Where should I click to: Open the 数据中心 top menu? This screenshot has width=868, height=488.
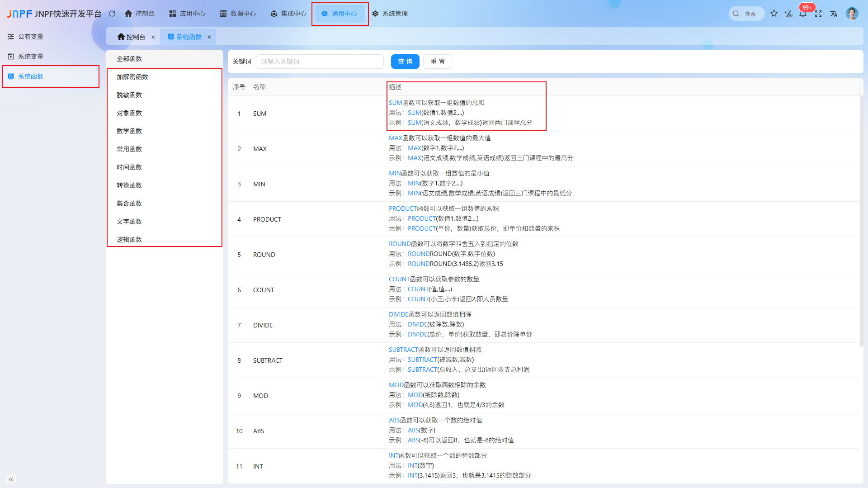[x=238, y=14]
